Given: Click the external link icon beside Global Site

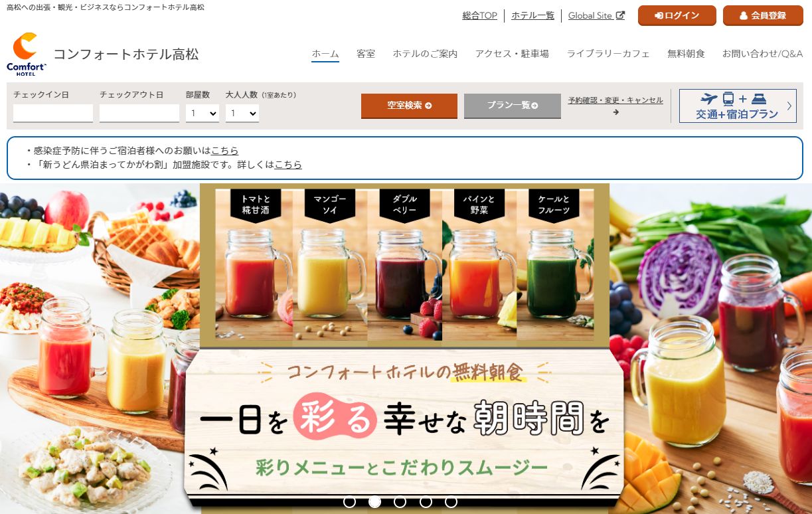Looking at the screenshot, I should tap(621, 15).
